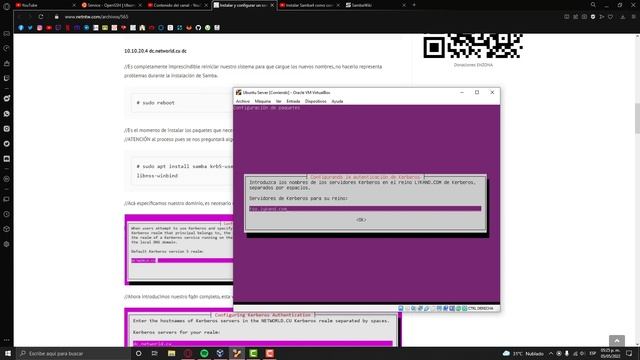Viewport: 640px width, 360px height.
Task: Add page to bookmarks heart icon
Action: pos(611,17)
